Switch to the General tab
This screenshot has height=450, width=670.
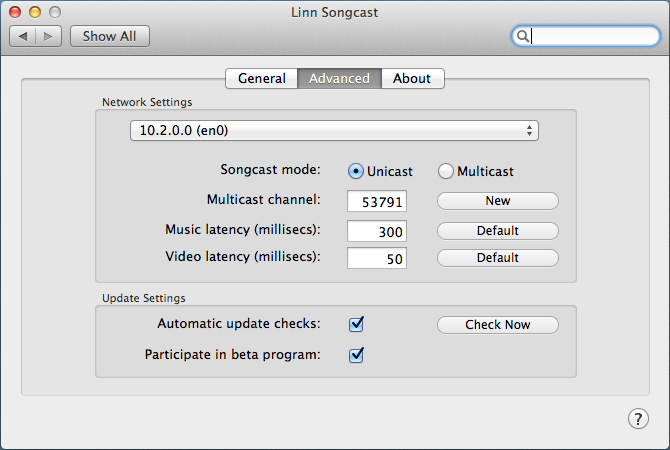pyautogui.click(x=262, y=79)
